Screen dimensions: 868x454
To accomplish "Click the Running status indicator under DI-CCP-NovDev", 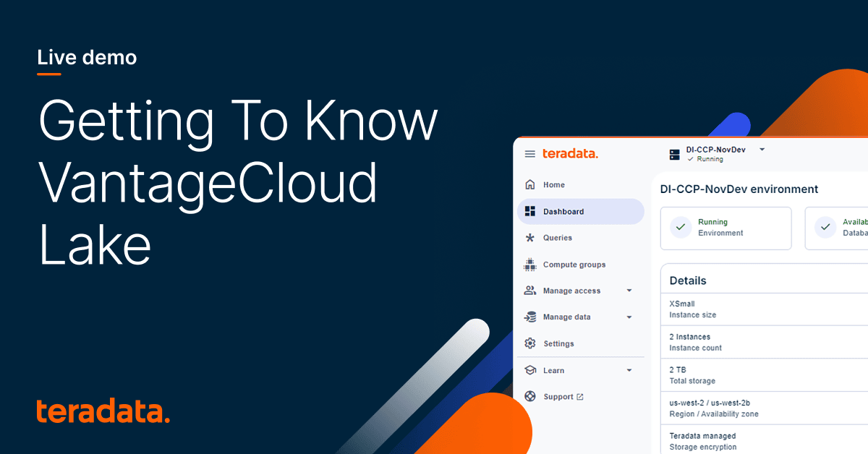I will (707, 159).
